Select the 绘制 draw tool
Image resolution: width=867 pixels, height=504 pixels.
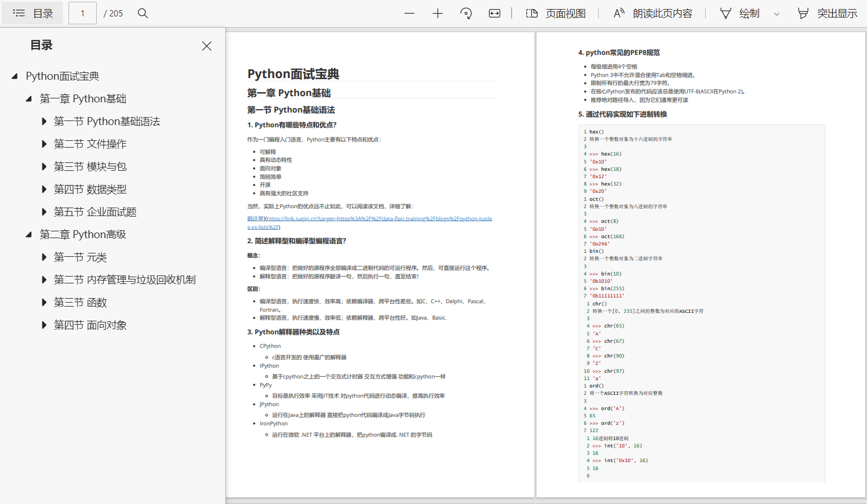[740, 13]
